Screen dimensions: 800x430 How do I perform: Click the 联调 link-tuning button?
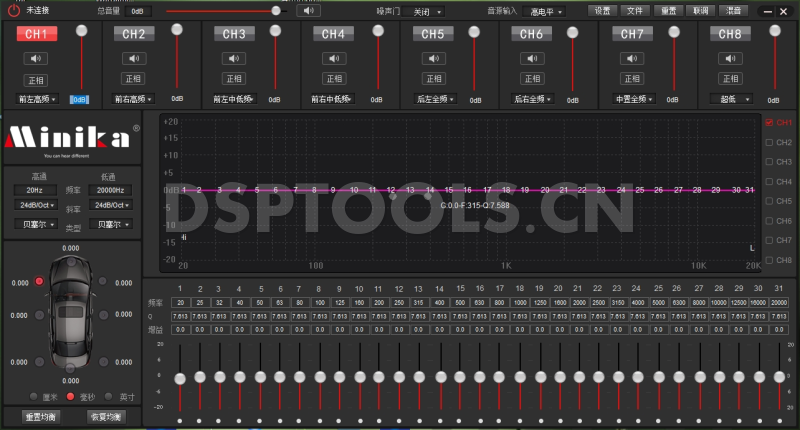(x=700, y=11)
